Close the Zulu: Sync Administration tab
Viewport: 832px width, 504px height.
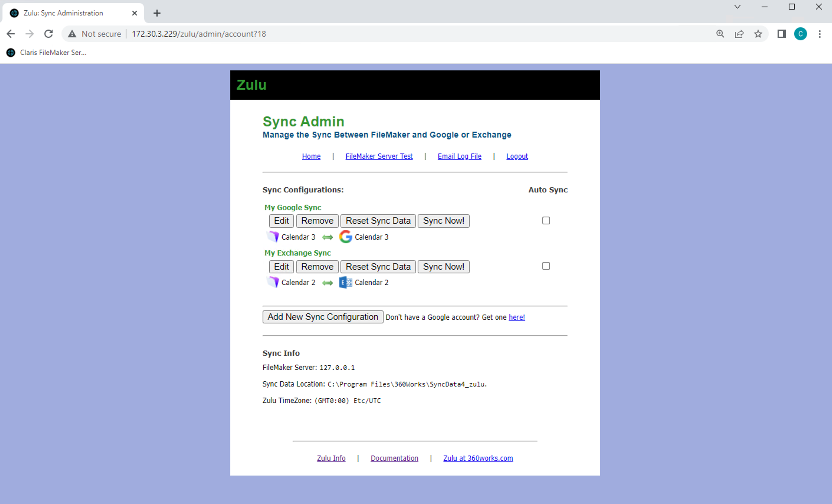coord(135,13)
